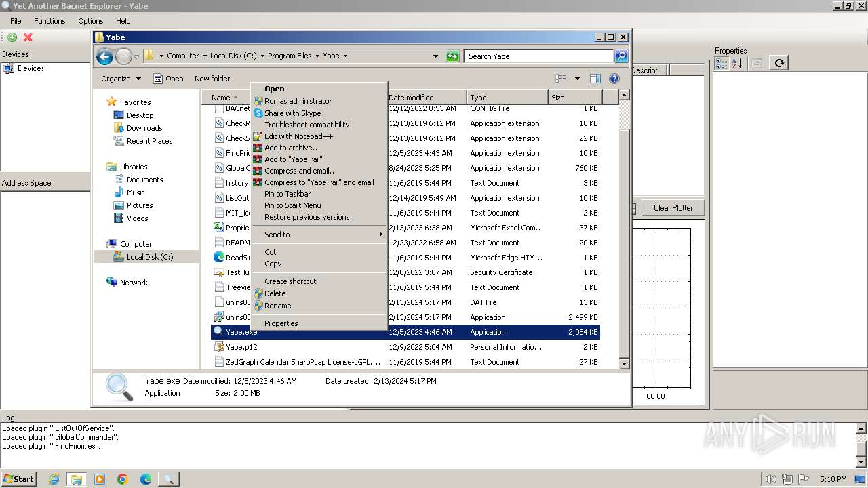868x488 pixels.
Task: Click the Change your view icon
Action: (561, 79)
